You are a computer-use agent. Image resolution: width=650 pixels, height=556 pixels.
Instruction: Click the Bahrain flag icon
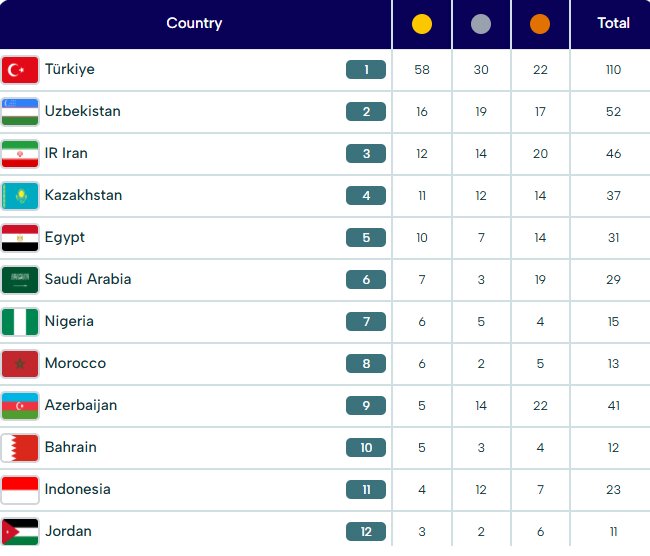coord(20,448)
